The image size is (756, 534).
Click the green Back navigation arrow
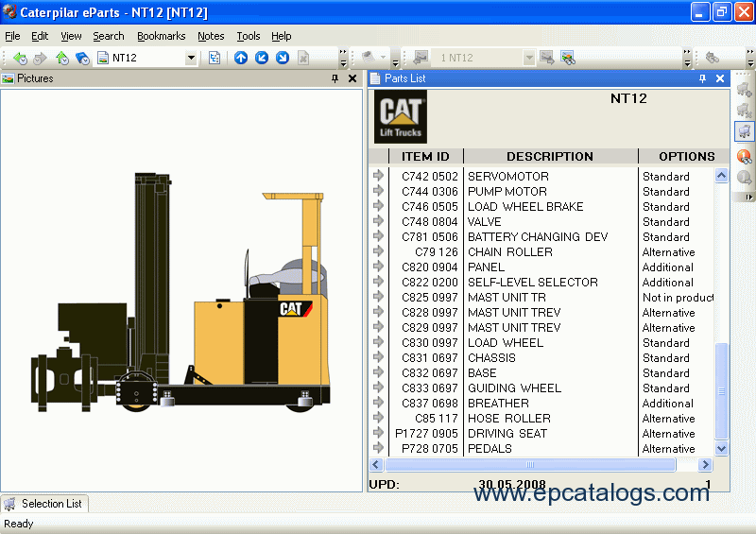pyautogui.click(x=20, y=58)
